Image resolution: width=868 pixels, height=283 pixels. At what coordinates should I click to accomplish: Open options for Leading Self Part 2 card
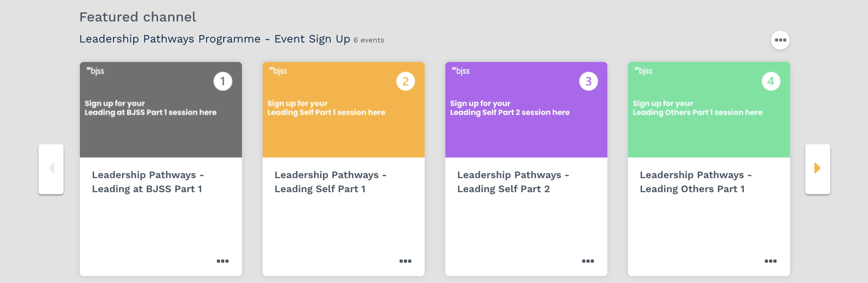click(588, 261)
